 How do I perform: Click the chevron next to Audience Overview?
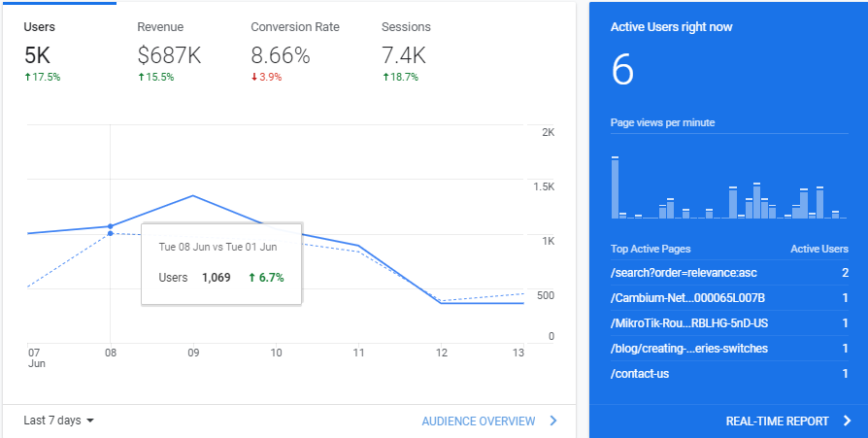(x=553, y=421)
